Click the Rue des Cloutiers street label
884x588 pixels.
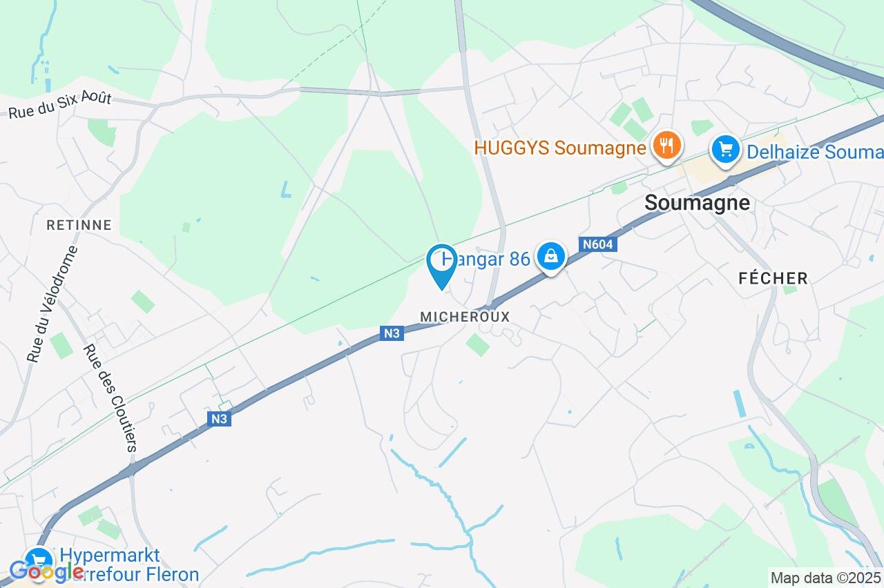(110, 398)
